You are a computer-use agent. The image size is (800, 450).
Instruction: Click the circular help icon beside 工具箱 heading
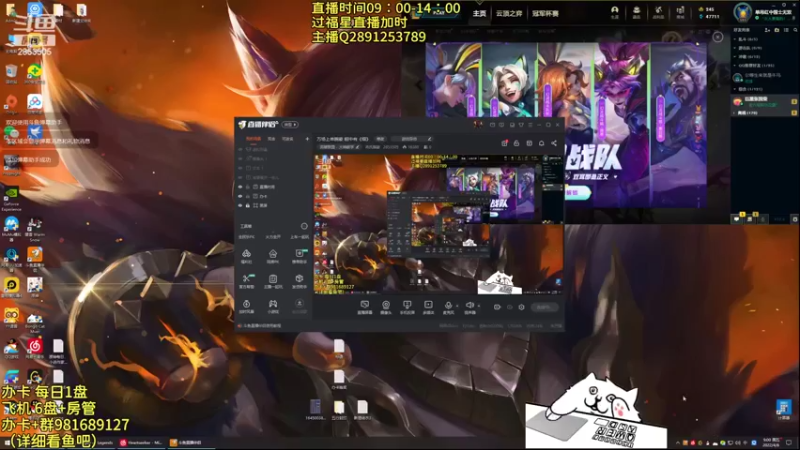tap(304, 226)
